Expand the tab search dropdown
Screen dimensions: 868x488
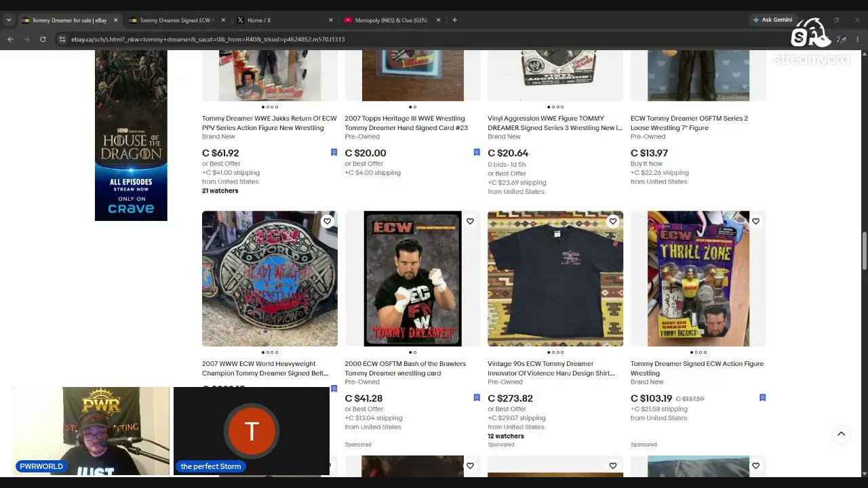(x=9, y=20)
